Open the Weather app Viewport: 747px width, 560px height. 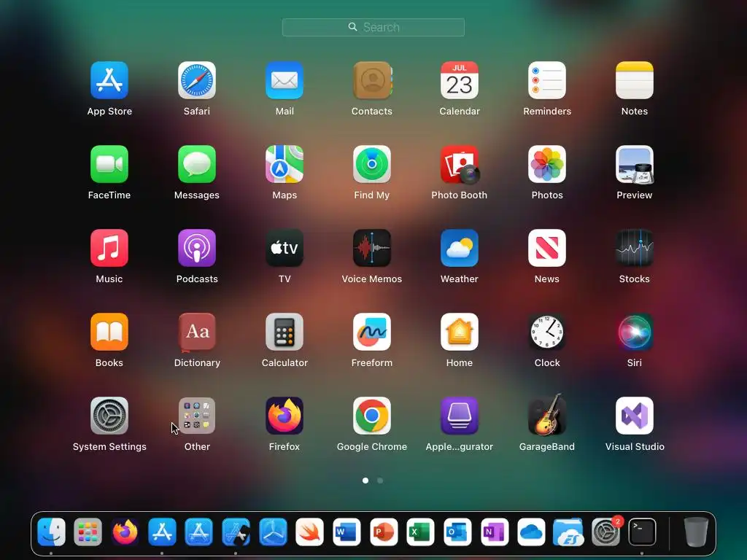[x=460, y=248]
